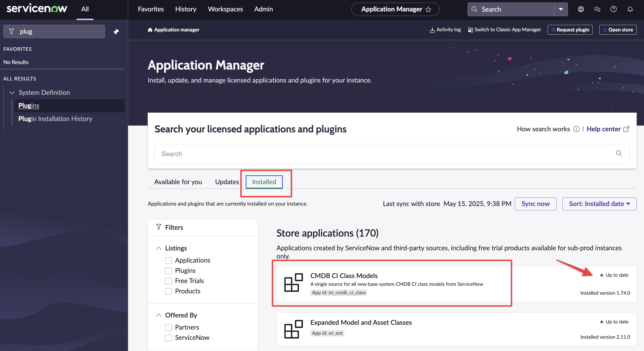Click the Expanded Model and Asset Classes icon
644x351 pixels.
(x=294, y=329)
